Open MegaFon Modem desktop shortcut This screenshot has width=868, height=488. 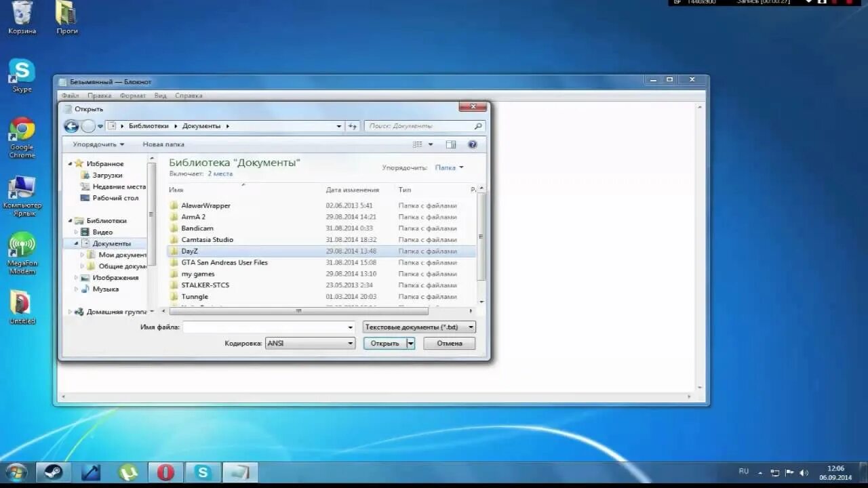tap(22, 254)
